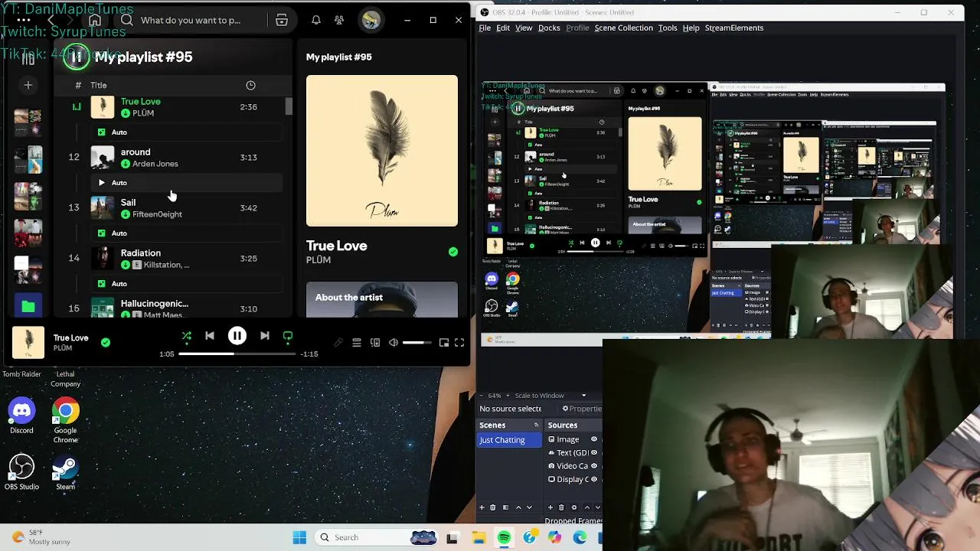Open OBS Edit menu
The image size is (980, 551).
(x=503, y=28)
